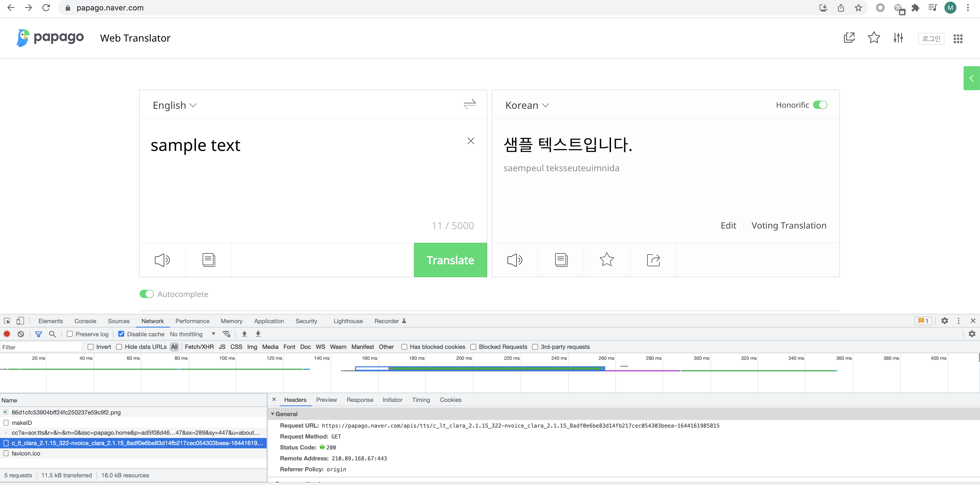
Task: Clear source text with X icon
Action: coord(471,141)
